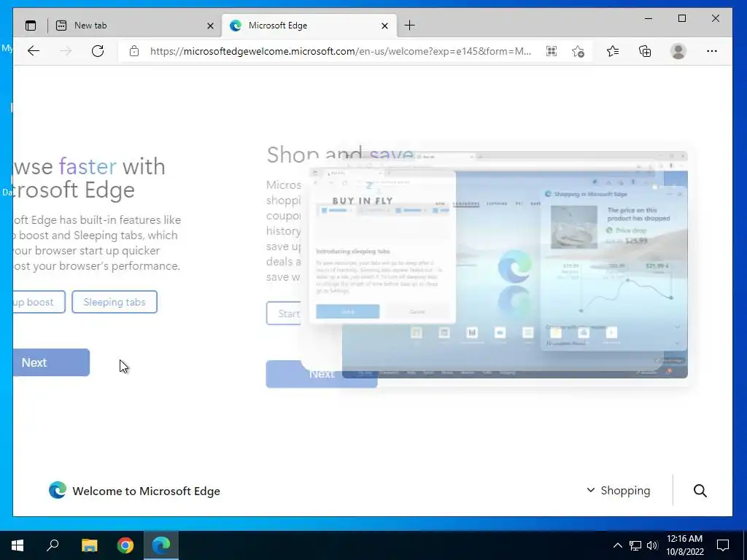Open the Favorites list
Image resolution: width=747 pixels, height=560 pixels.
pos(613,51)
